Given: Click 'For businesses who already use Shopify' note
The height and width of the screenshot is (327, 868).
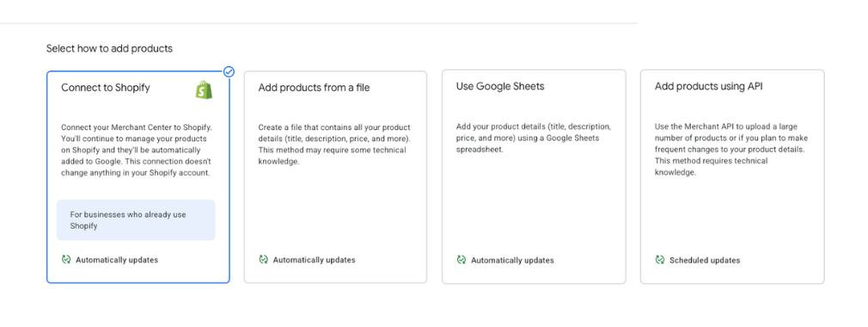Looking at the screenshot, I should (136, 220).
